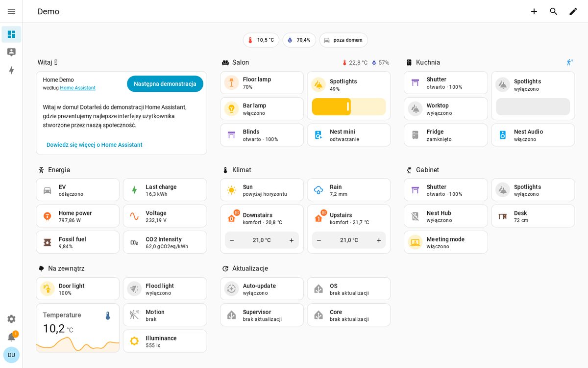
Task: Click Kuchnia motion indicator icon
Action: pyautogui.click(x=570, y=62)
